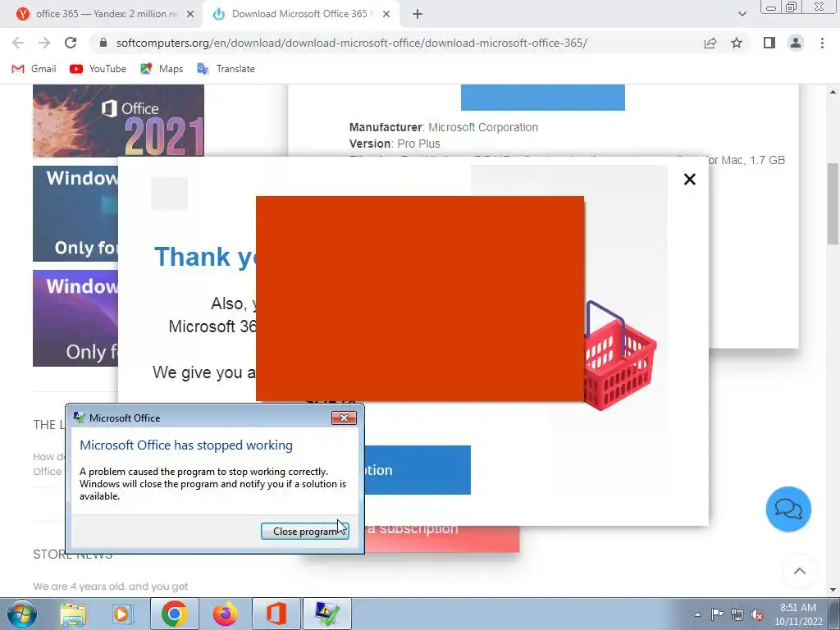Click the address bar URL field
The height and width of the screenshot is (630, 840).
click(x=351, y=43)
